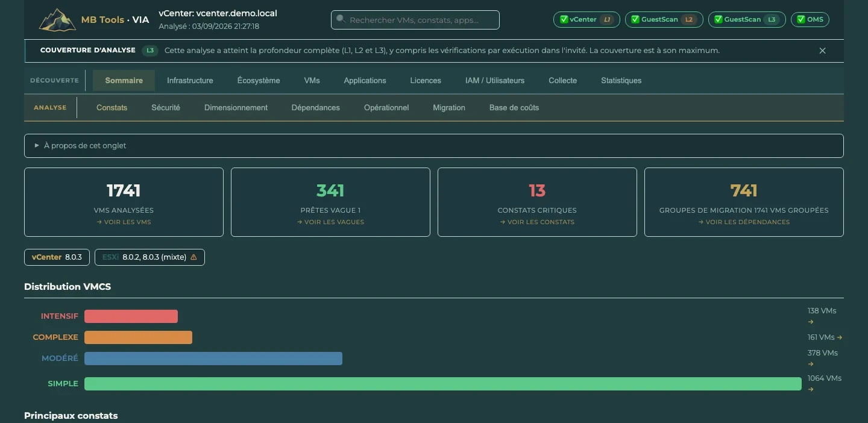
Task: Open the Voir les constats link
Action: click(537, 222)
